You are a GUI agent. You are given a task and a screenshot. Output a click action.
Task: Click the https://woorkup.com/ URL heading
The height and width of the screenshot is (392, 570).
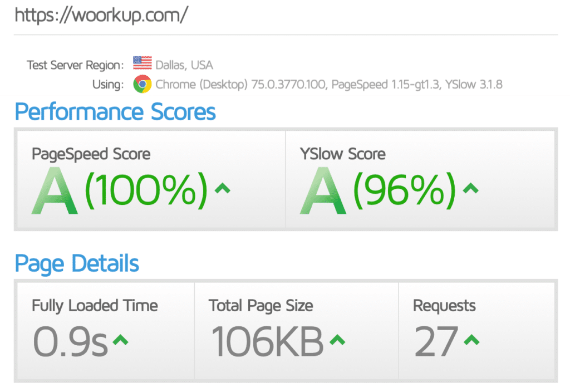point(101,15)
